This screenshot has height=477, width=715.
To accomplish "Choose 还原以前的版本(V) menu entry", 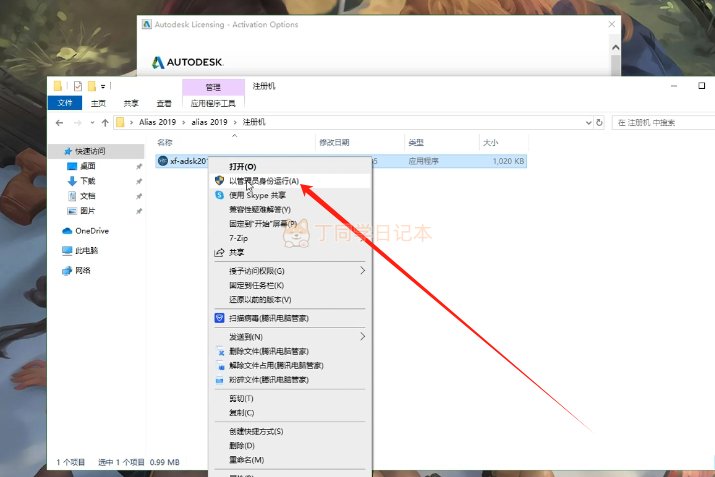I will [x=290, y=300].
